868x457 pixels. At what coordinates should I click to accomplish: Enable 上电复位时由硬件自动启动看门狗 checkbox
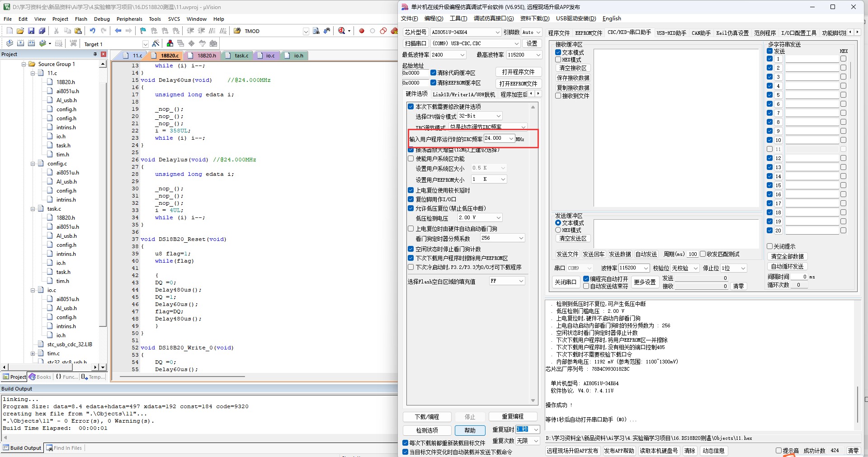pyautogui.click(x=411, y=229)
